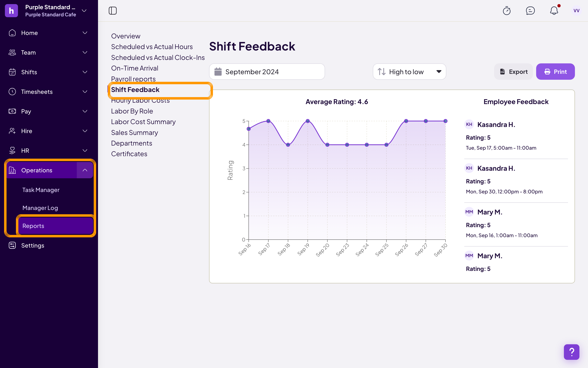Click the KH avatar for Sep 17 feedback
This screenshot has width=588, height=368.
pos(469,124)
